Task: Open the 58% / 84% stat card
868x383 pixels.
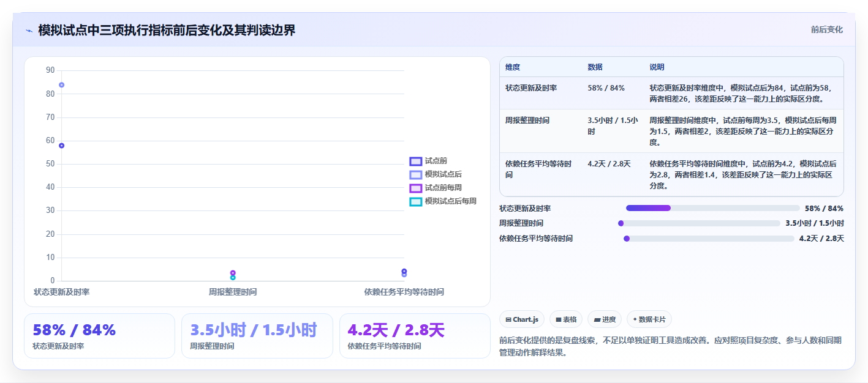Action: tap(99, 336)
